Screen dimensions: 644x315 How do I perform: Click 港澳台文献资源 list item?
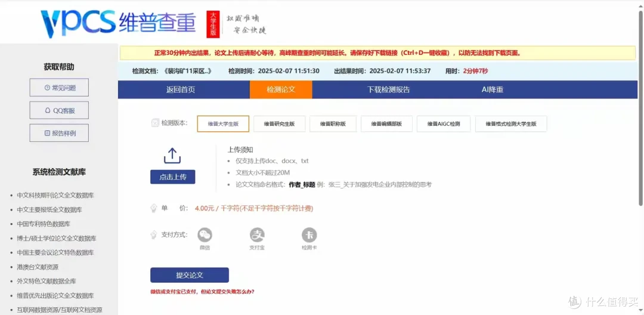(x=38, y=267)
